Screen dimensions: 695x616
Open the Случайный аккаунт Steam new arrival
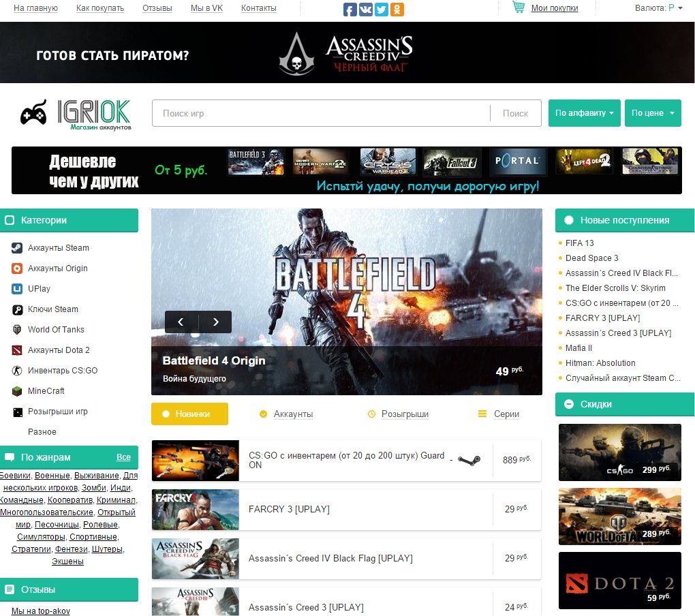tap(623, 378)
